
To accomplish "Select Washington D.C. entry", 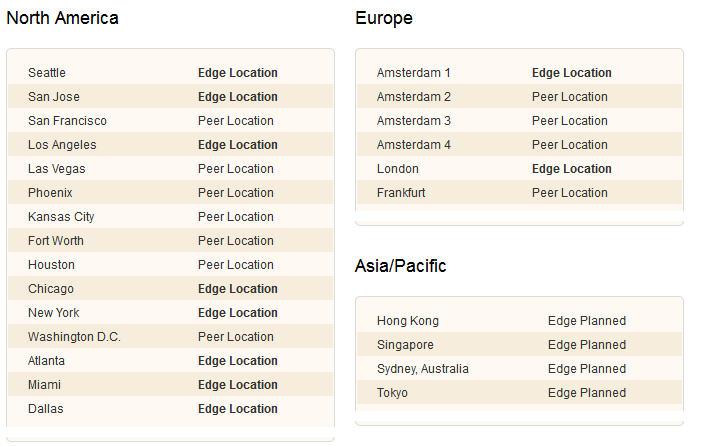I will pyautogui.click(x=74, y=337).
